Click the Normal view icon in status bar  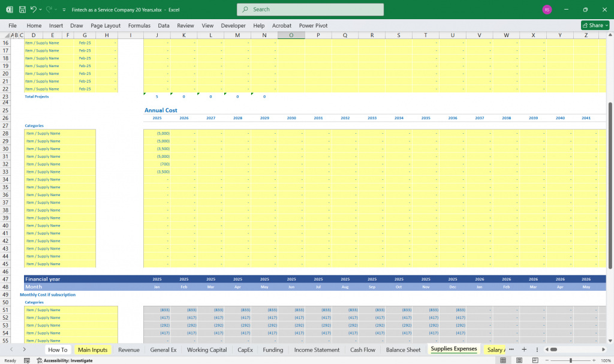502,359
